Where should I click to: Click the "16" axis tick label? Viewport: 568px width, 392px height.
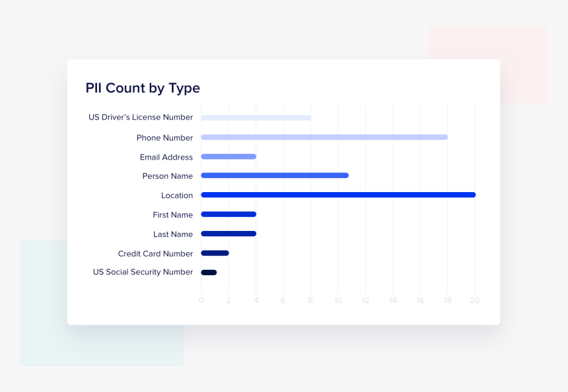click(x=420, y=300)
